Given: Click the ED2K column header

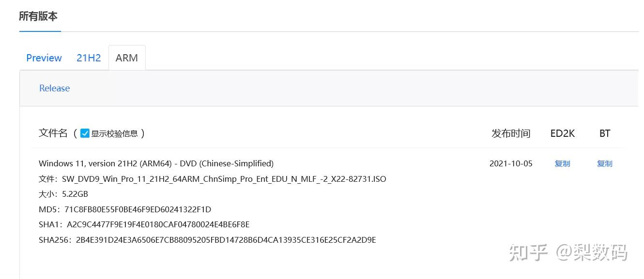Looking at the screenshot, I should pyautogui.click(x=562, y=133).
